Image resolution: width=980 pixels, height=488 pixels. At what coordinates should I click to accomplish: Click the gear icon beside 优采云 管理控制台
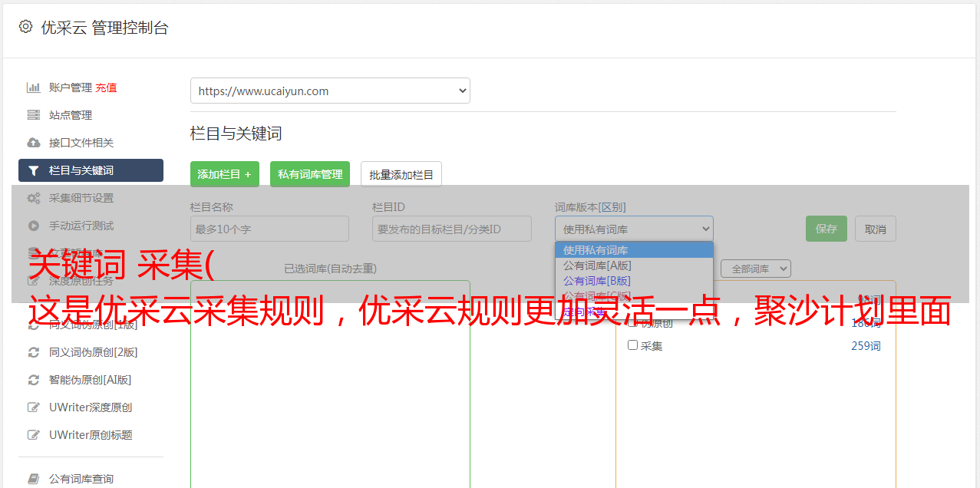coord(25,27)
